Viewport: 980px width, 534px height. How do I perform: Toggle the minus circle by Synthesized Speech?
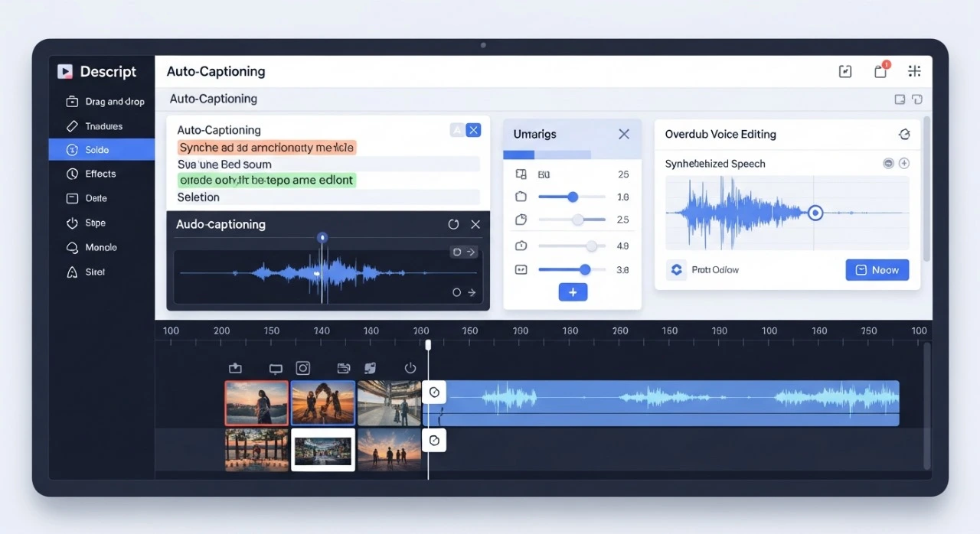pyautogui.click(x=888, y=163)
